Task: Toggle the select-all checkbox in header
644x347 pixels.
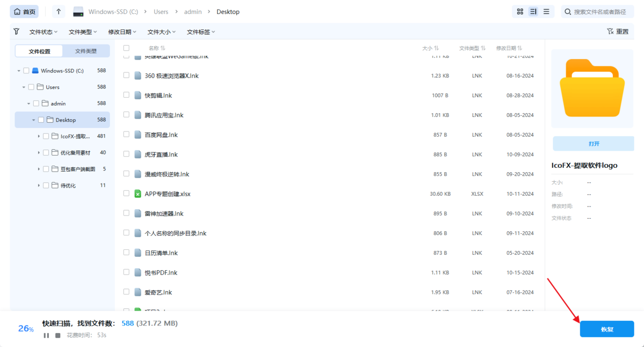Action: 127,48
